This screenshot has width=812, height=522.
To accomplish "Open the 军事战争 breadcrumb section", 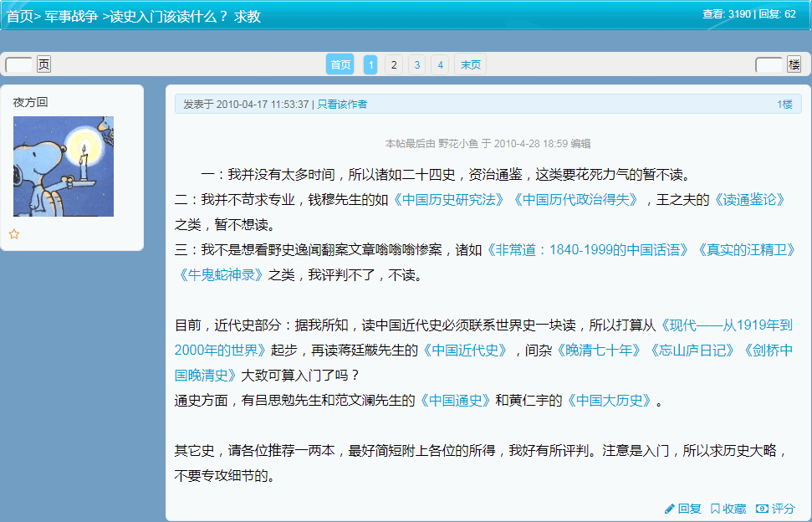I will (x=71, y=17).
